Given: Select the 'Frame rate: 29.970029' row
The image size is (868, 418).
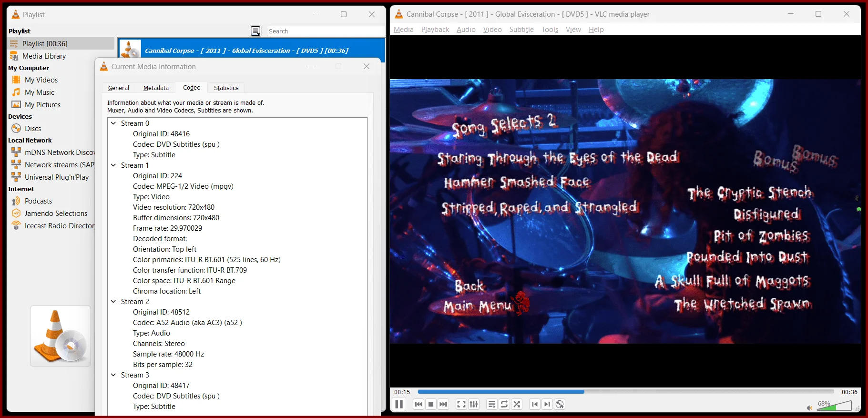Looking at the screenshot, I should coord(167,228).
